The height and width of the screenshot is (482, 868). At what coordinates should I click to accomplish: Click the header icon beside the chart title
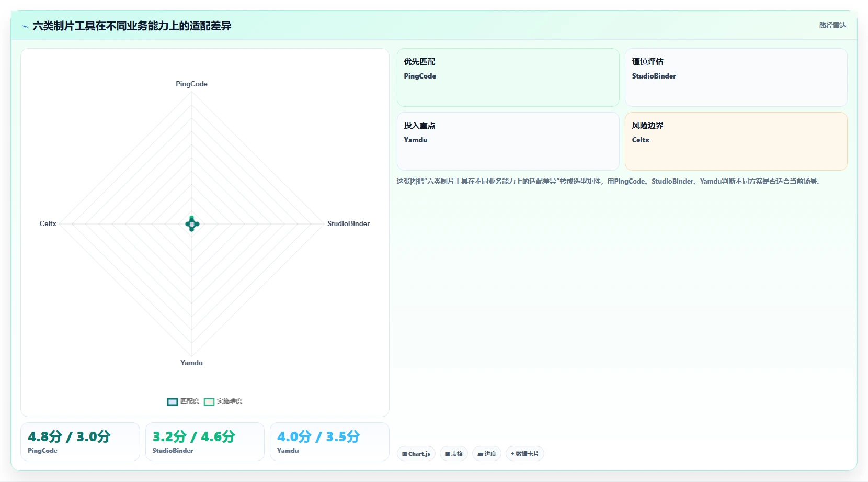click(x=25, y=26)
